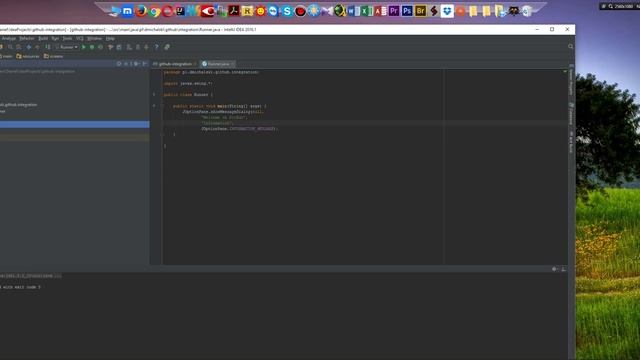Select the highlighted row in project tree
This screenshot has height=360, width=640.
(75, 124)
